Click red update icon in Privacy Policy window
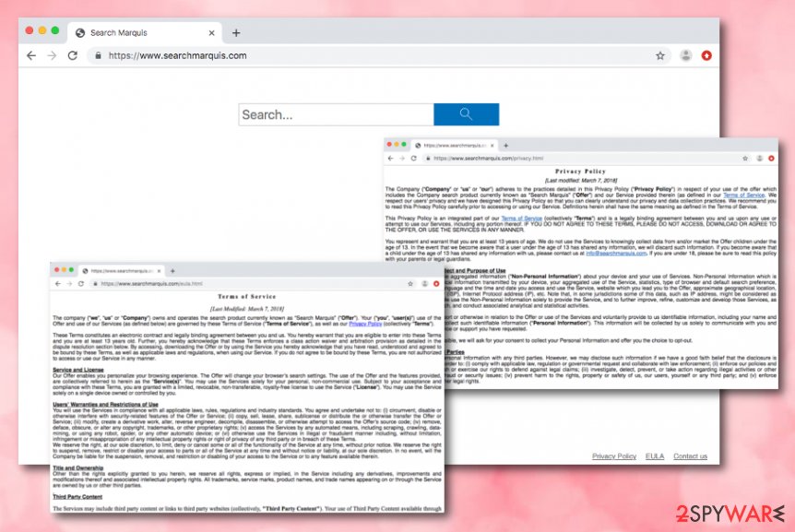This screenshot has height=532, width=795. 771,159
